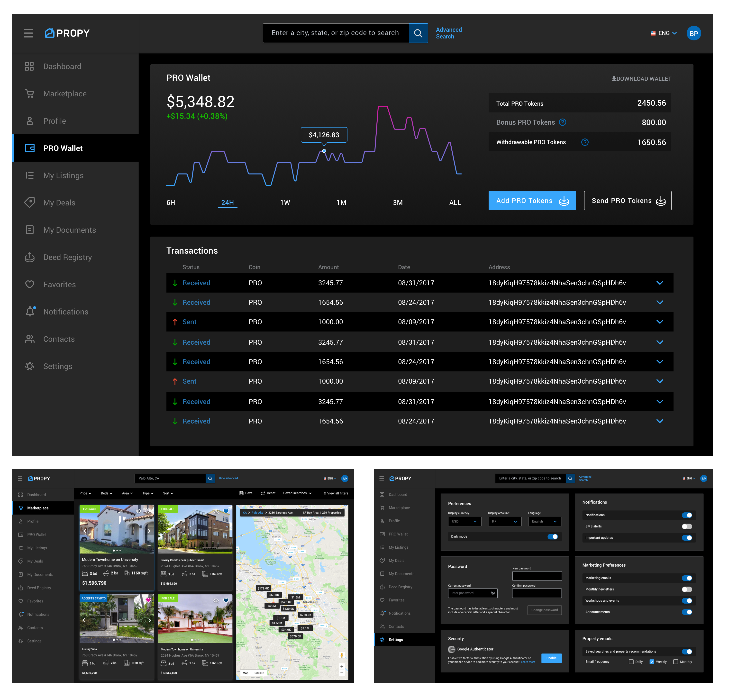Open My Documents from the sidebar

pos(69,230)
